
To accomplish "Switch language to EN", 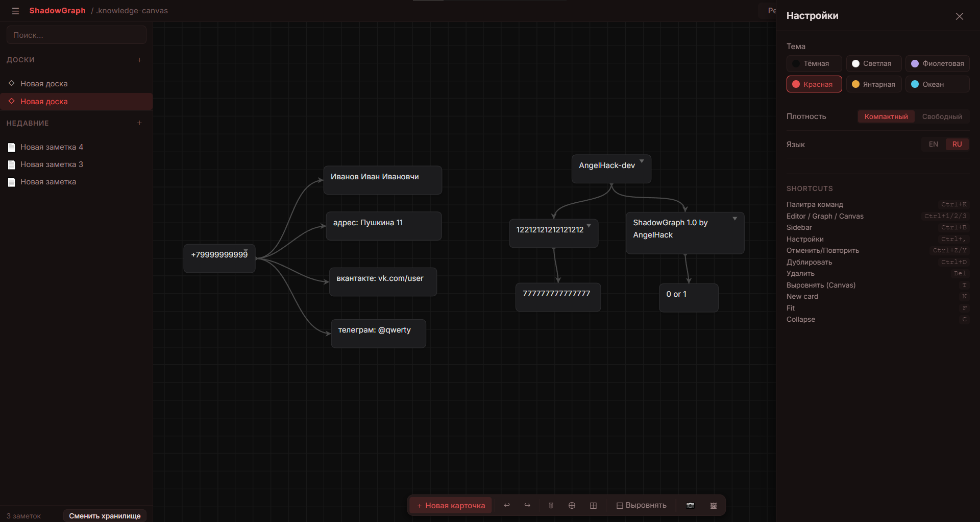I will tap(934, 144).
